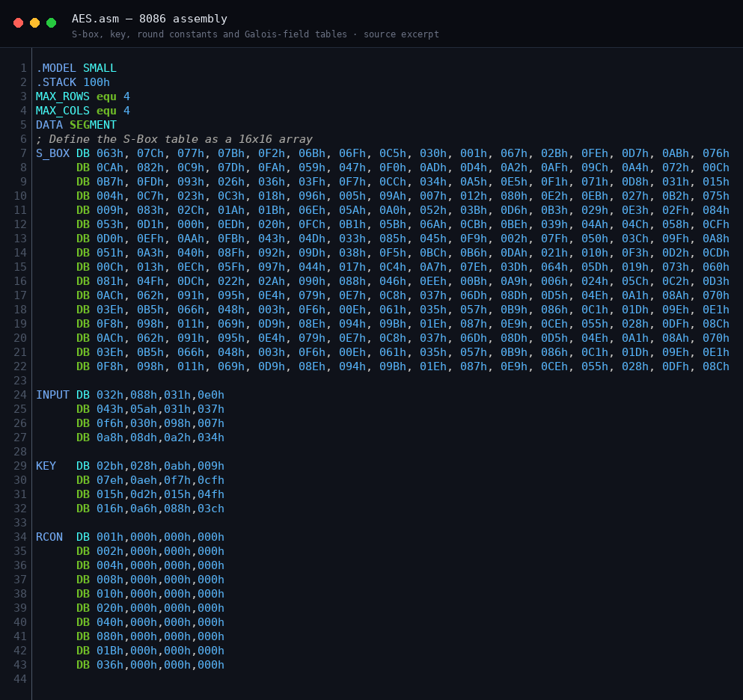Click line number 44 in gutter
743x700 pixels.
pos(20,679)
